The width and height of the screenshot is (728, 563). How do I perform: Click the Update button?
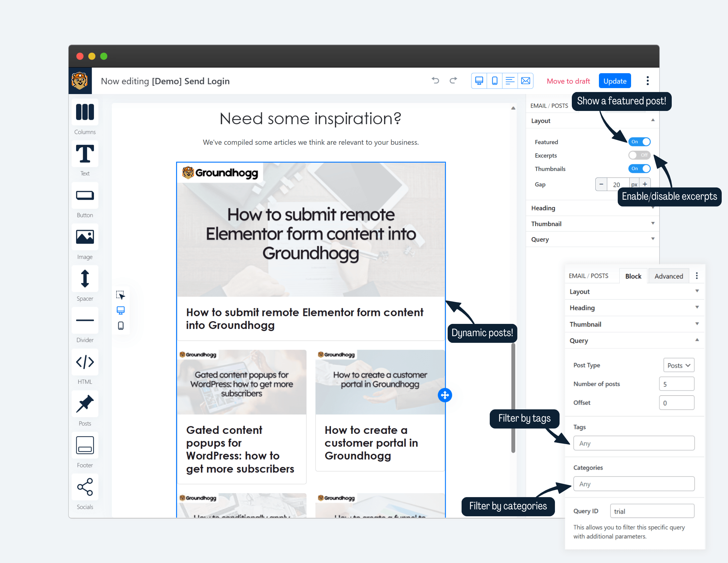[615, 81]
